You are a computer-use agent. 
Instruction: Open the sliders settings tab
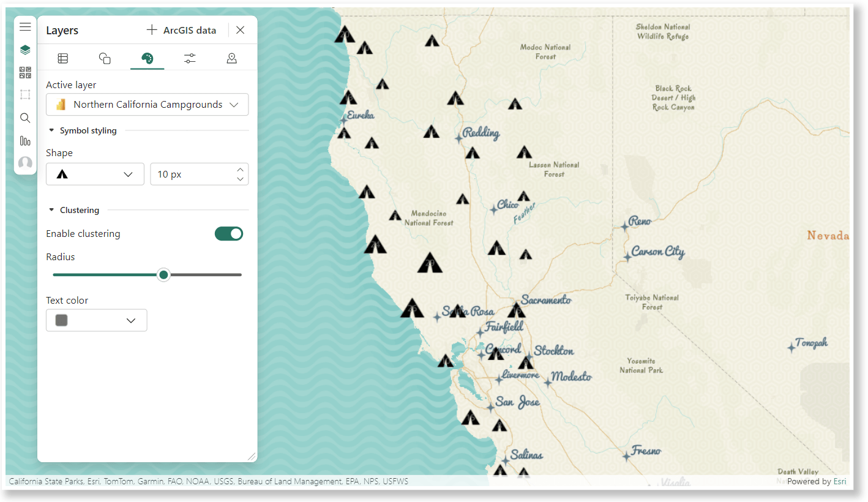pyautogui.click(x=190, y=58)
